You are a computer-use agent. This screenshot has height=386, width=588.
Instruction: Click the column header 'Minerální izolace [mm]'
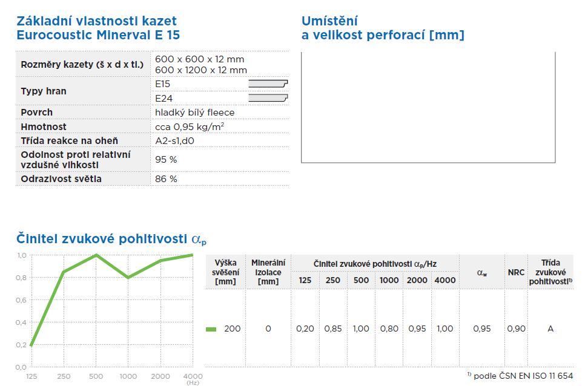(x=268, y=272)
